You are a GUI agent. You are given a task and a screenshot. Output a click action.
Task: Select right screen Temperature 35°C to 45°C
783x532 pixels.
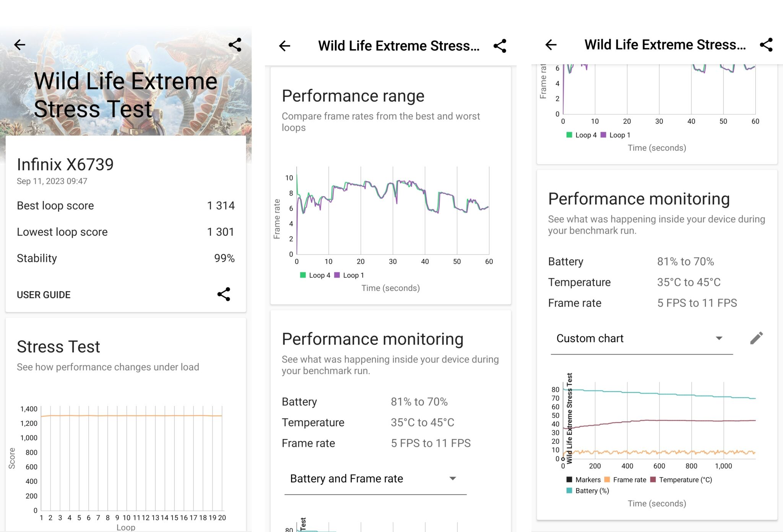689,282
